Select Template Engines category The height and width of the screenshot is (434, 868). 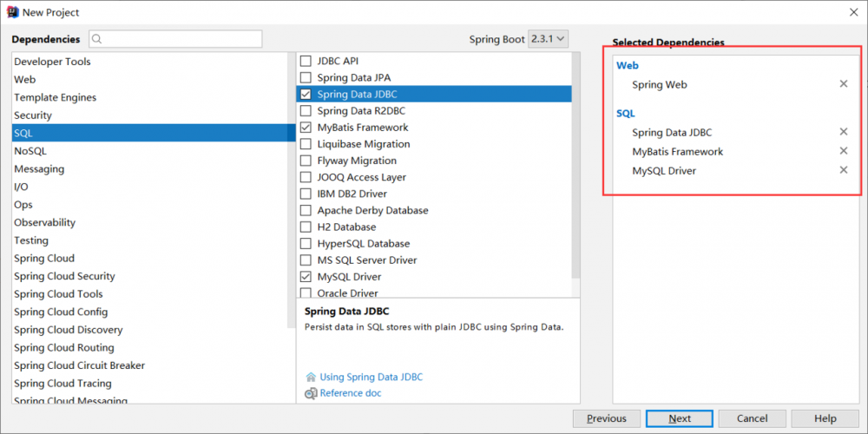(x=55, y=97)
